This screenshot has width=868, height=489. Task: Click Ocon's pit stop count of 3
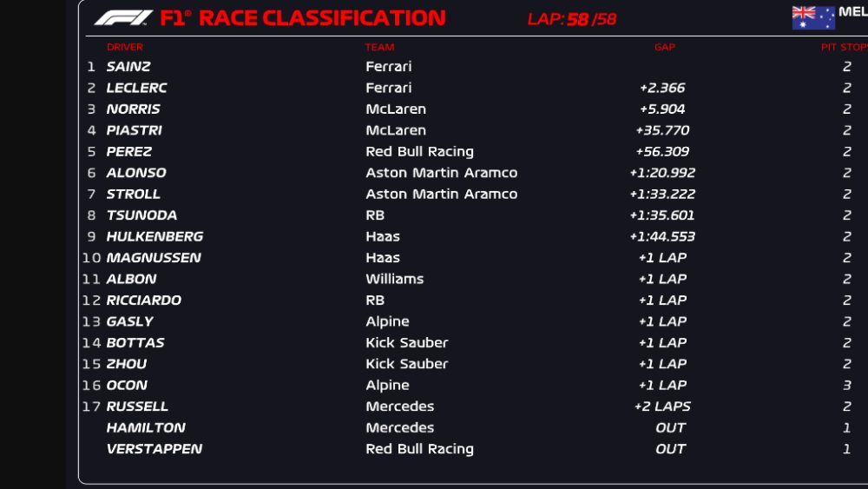846,385
